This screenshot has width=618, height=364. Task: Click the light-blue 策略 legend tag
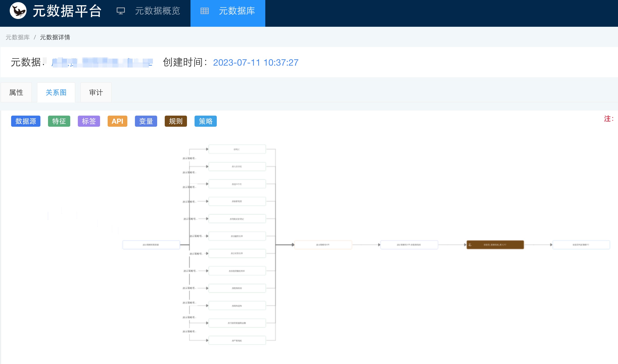click(x=206, y=121)
